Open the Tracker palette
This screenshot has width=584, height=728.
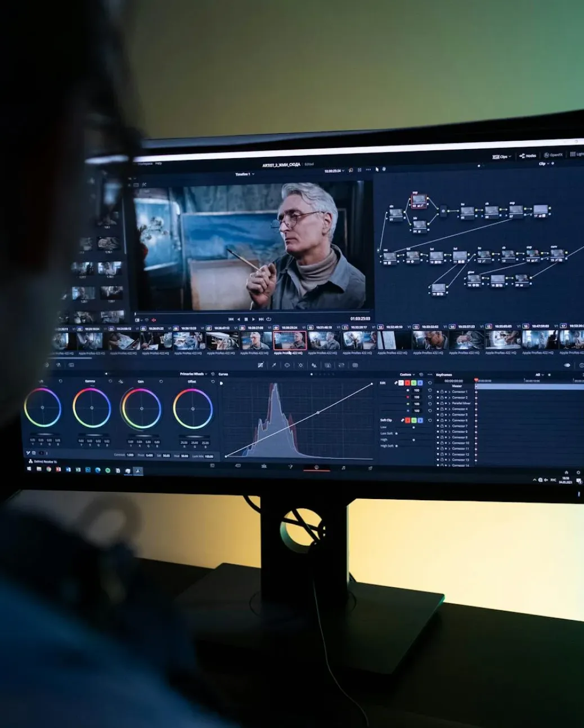[x=300, y=365]
